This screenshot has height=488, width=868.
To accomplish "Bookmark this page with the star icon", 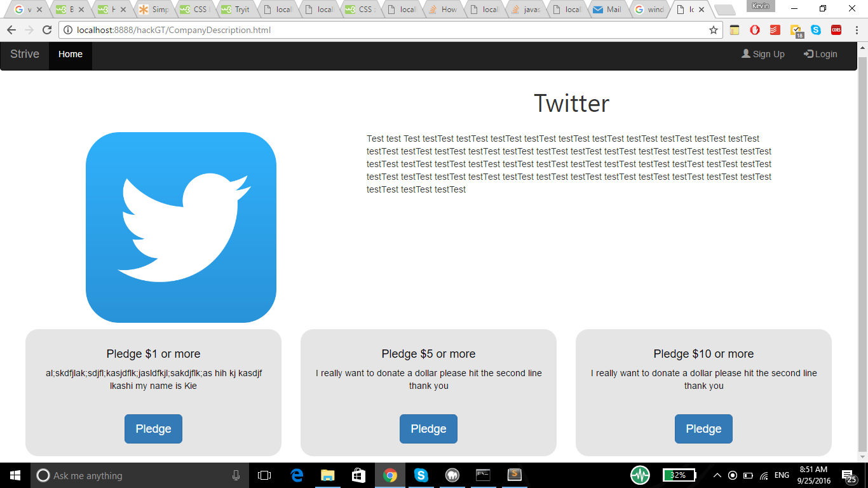I will click(713, 30).
